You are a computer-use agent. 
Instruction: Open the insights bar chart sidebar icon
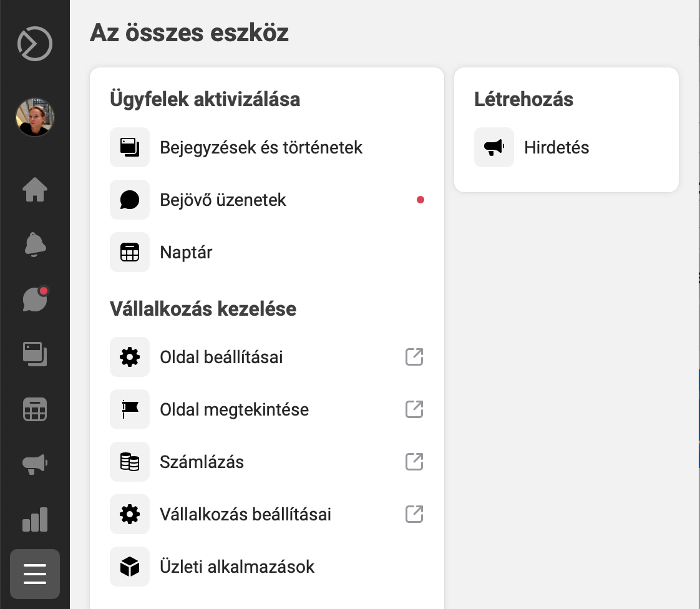[35, 519]
